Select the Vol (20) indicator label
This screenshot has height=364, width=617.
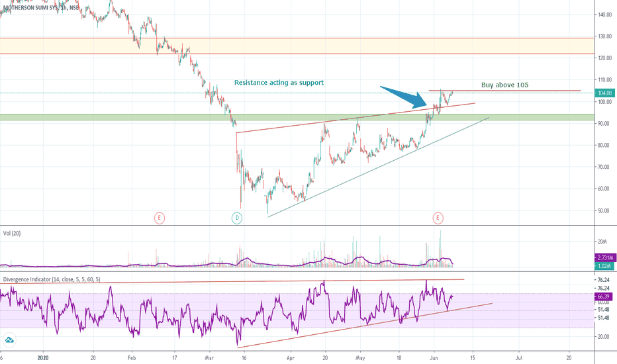point(12,234)
